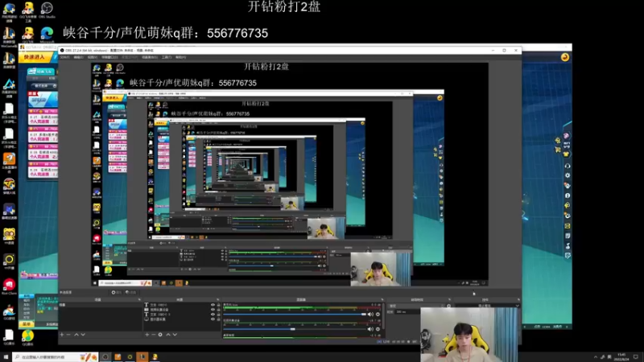Open source properties via the gear icon

(x=160, y=335)
